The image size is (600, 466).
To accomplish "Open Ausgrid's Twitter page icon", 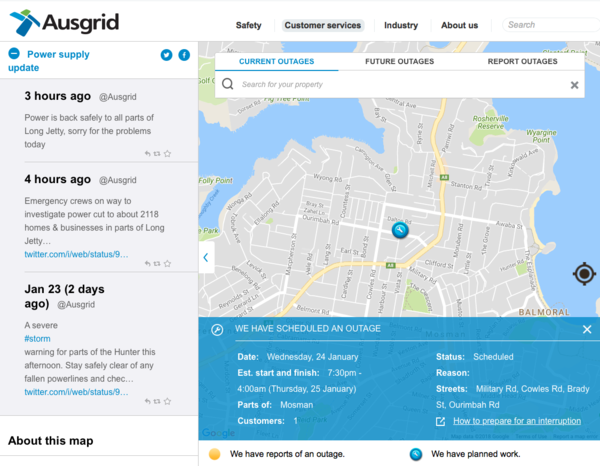I will [166, 55].
